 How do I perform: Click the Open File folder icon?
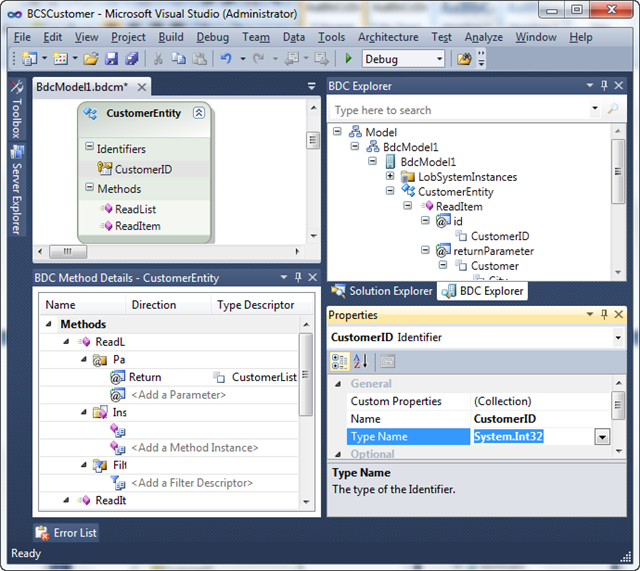tap(91, 59)
